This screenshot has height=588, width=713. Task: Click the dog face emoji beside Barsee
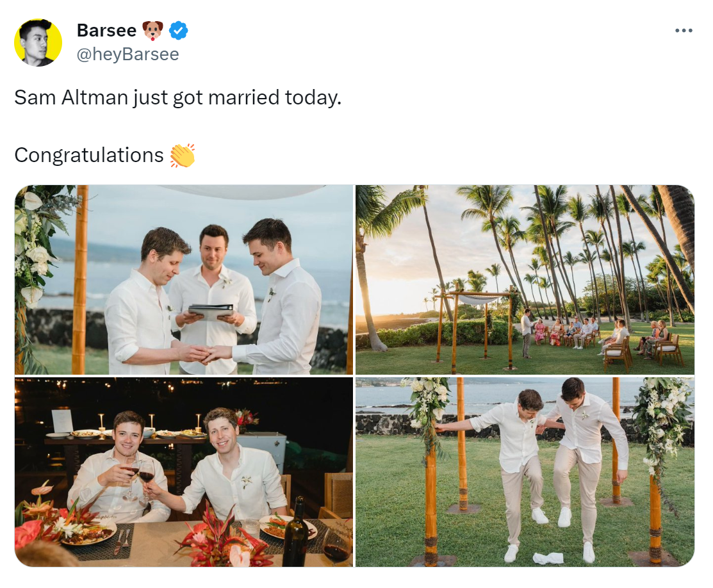[x=152, y=31]
